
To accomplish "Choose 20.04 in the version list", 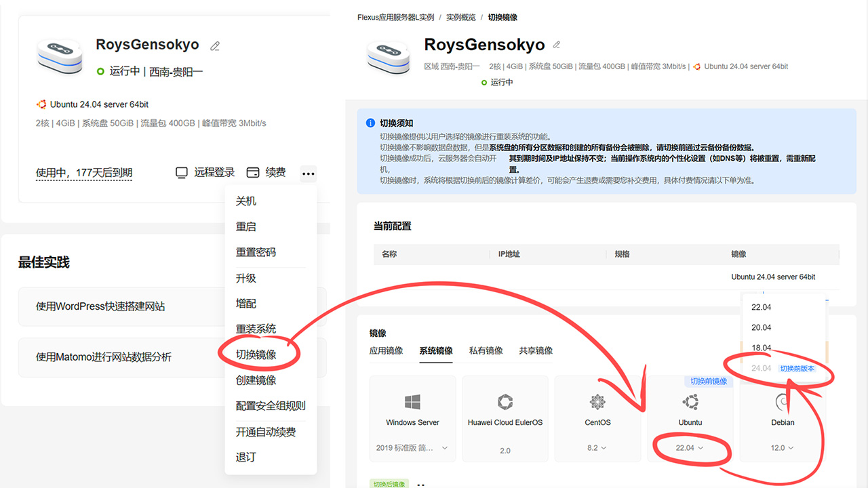I will point(762,327).
